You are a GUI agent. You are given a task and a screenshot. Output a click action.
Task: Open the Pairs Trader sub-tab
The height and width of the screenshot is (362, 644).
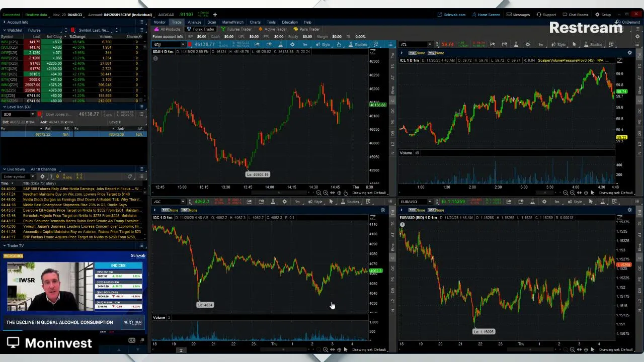point(307,29)
